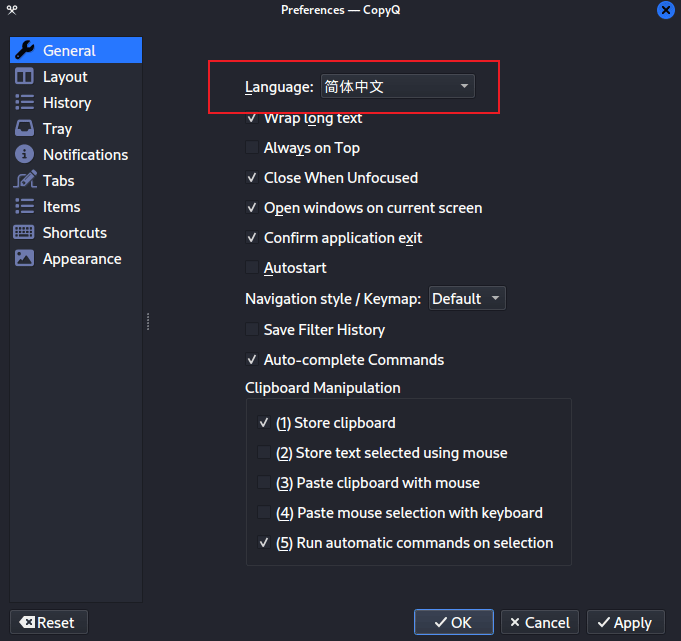Screen dimensions: 681x641
Task: Uncheck Store clipboard option
Action: point(264,423)
